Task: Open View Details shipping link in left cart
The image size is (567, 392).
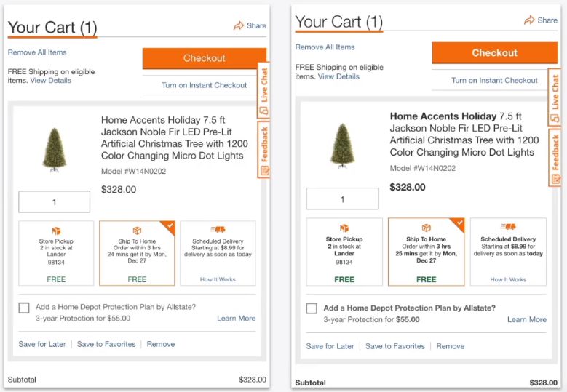Action: 51,80
